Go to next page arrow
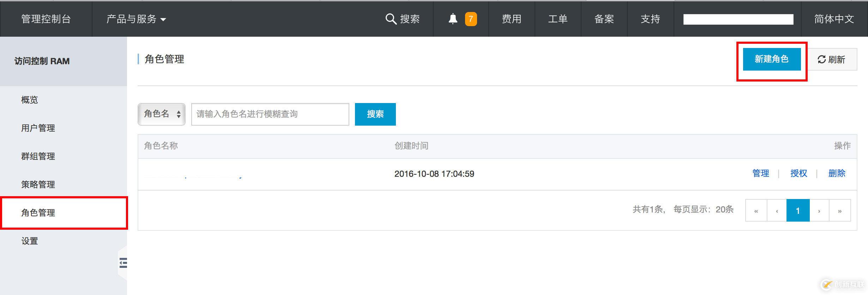 pos(819,211)
